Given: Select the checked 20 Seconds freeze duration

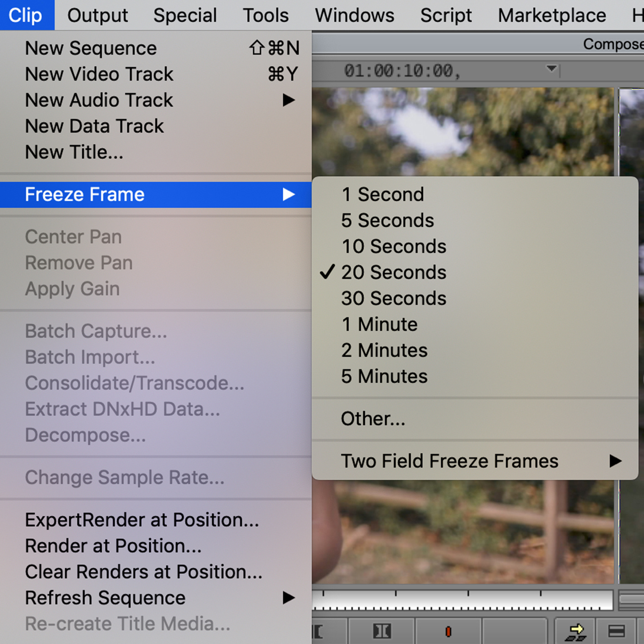Looking at the screenshot, I should 393,272.
